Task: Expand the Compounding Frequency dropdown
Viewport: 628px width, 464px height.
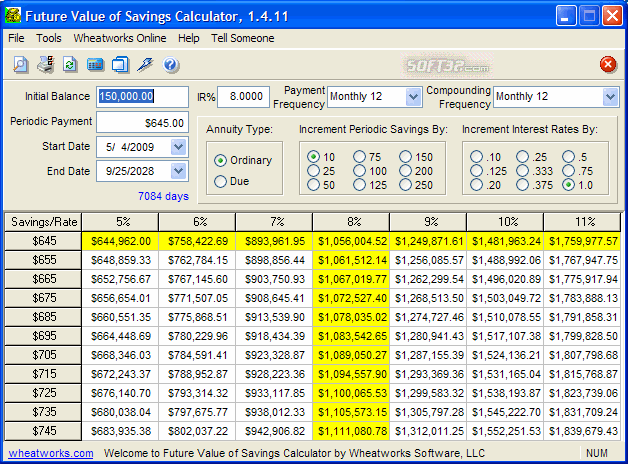Action: pos(610,96)
